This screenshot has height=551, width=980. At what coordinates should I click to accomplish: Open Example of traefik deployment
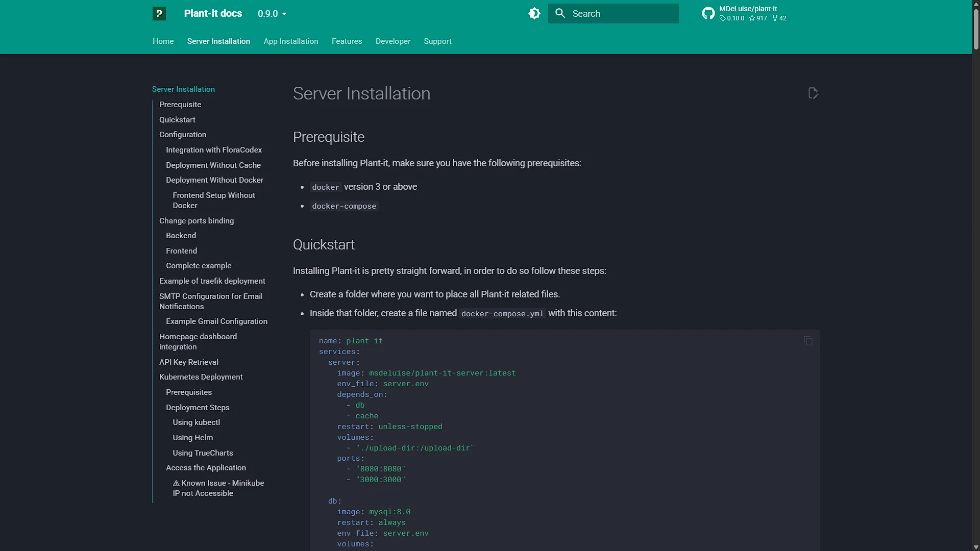point(212,281)
